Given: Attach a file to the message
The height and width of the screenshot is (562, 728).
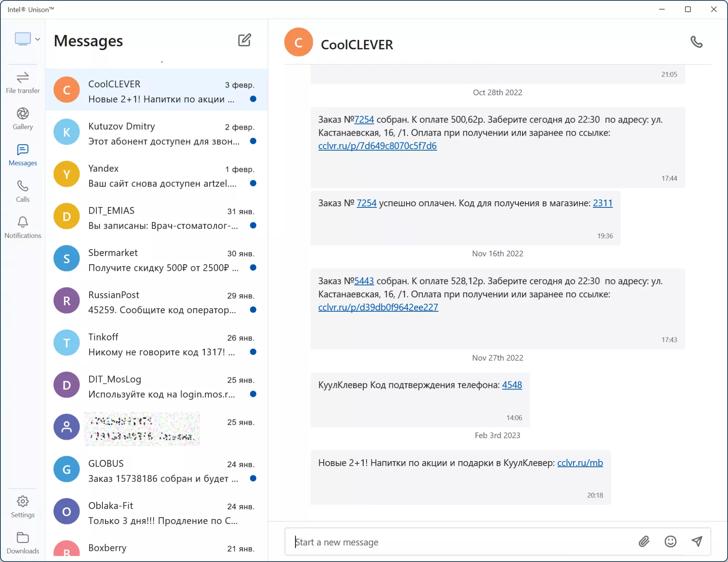Looking at the screenshot, I should (644, 542).
